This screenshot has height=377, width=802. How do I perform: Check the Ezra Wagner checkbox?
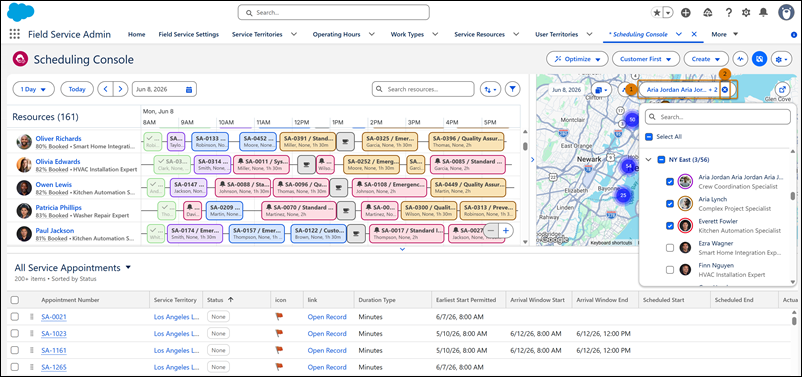[x=670, y=248]
